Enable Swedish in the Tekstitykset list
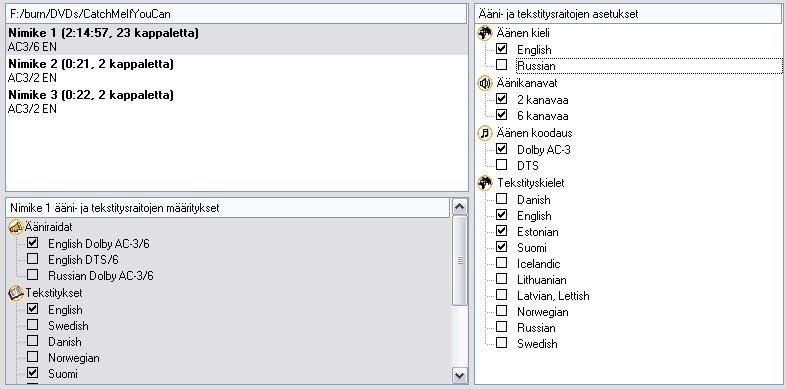Image resolution: width=786 pixels, height=389 pixels. point(32,325)
